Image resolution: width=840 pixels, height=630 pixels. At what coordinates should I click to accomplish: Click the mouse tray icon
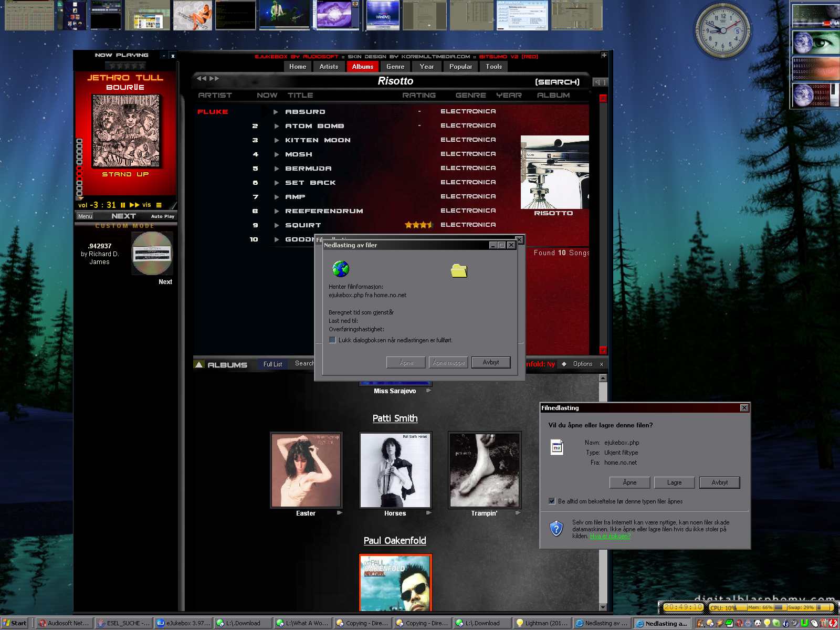tap(814, 623)
